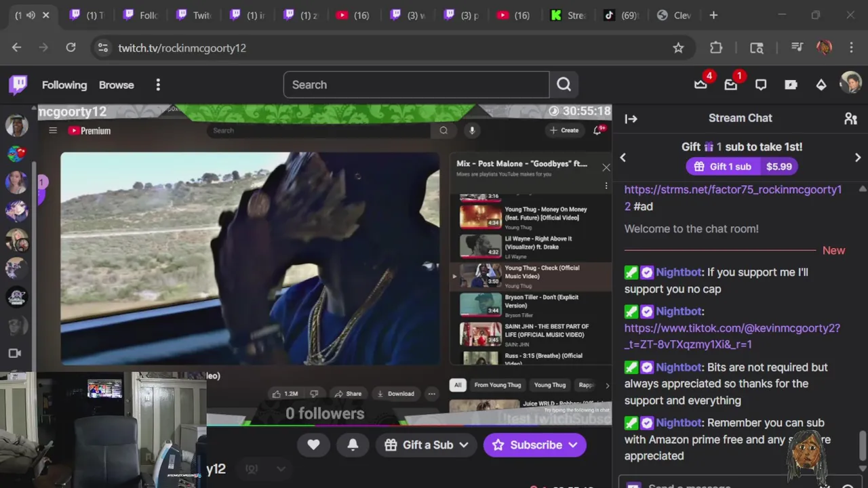Go to the Browse tab
This screenshot has width=868, height=488.
(x=117, y=85)
